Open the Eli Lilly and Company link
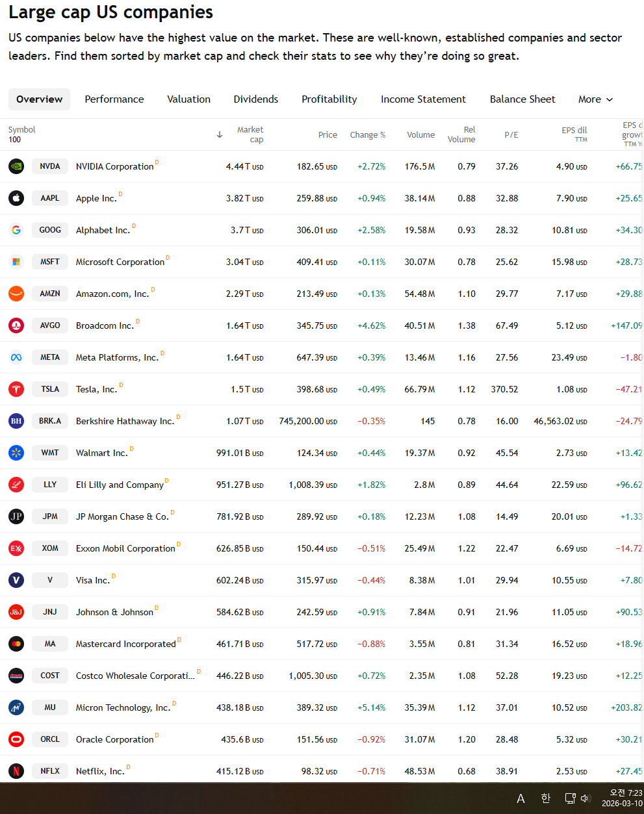This screenshot has width=644, height=814. 120,485
